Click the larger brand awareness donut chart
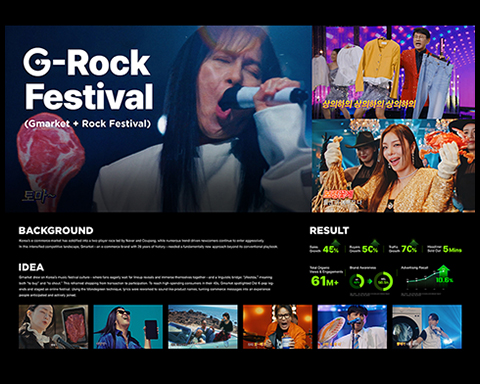This screenshot has width=480, height=384. [383, 282]
